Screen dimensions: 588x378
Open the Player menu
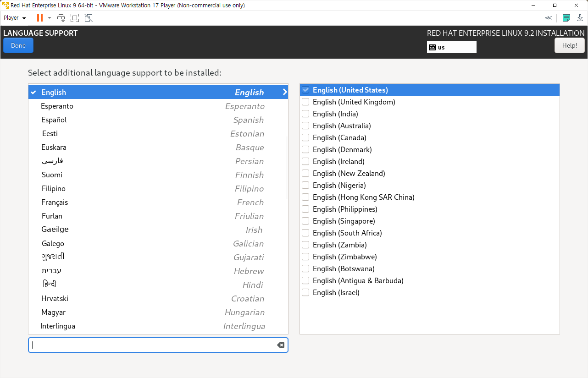pos(14,18)
